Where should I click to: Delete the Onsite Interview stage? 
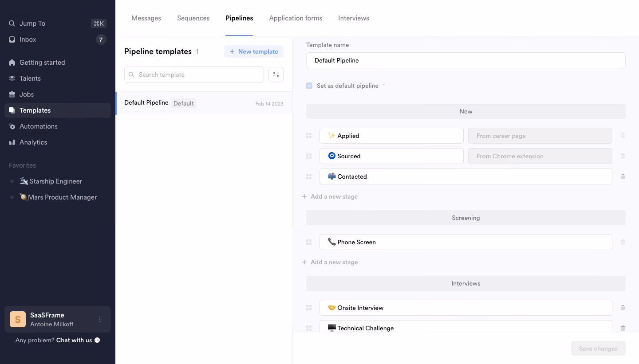(623, 308)
